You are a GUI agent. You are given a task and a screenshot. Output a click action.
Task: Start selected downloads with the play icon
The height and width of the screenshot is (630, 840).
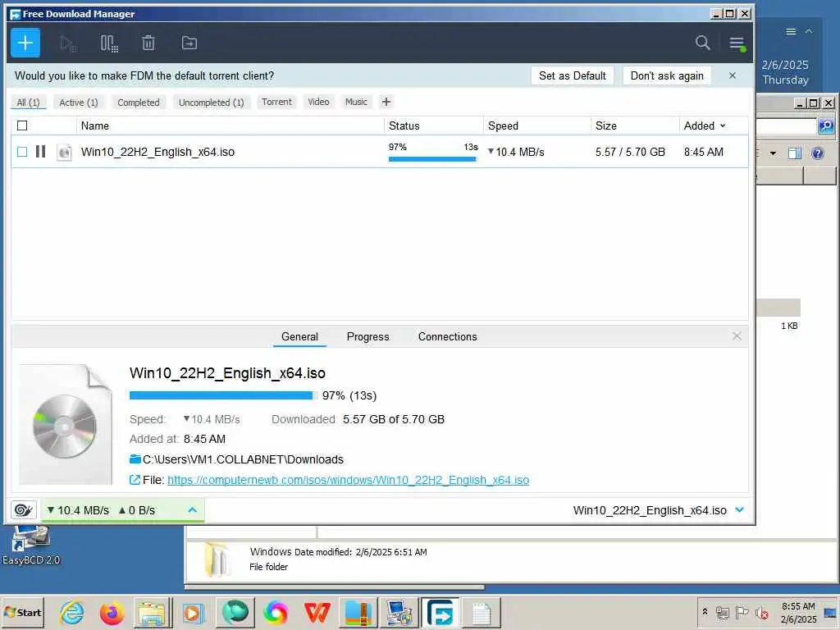coord(68,43)
